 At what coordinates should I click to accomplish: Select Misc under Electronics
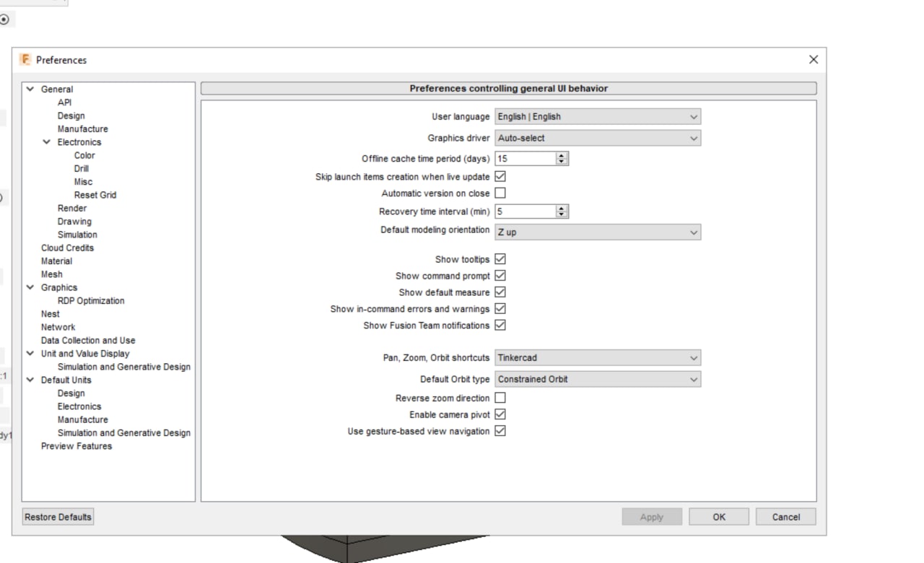pos(83,182)
